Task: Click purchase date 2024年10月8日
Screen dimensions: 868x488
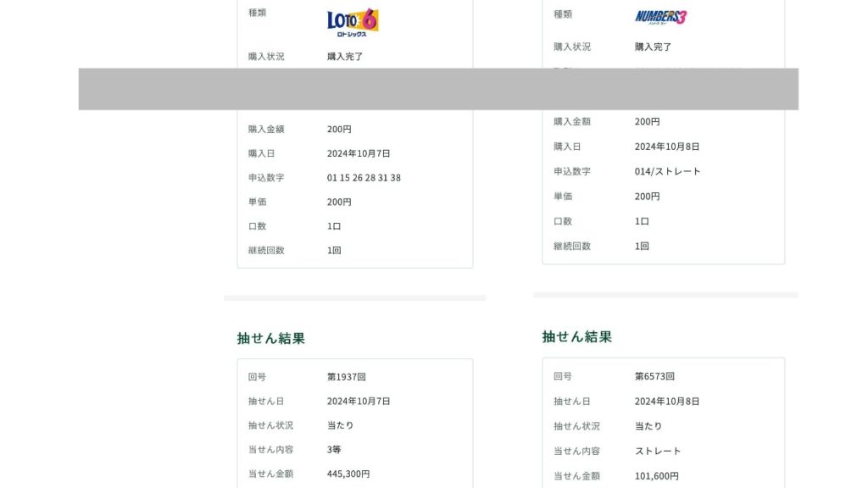Action: coord(667,147)
